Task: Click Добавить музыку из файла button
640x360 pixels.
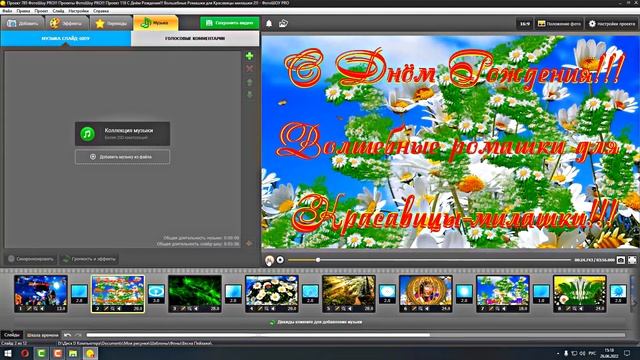Action: 122,157
